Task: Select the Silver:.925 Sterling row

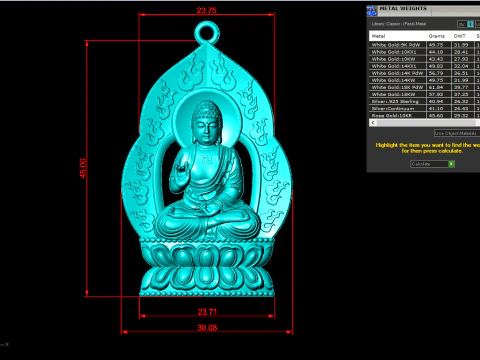Action: [x=424, y=101]
